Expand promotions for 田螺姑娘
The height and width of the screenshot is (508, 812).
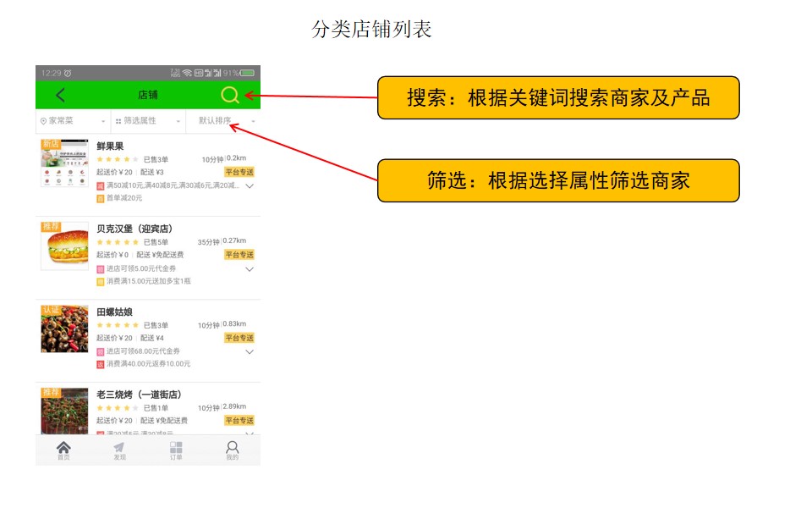(x=249, y=351)
